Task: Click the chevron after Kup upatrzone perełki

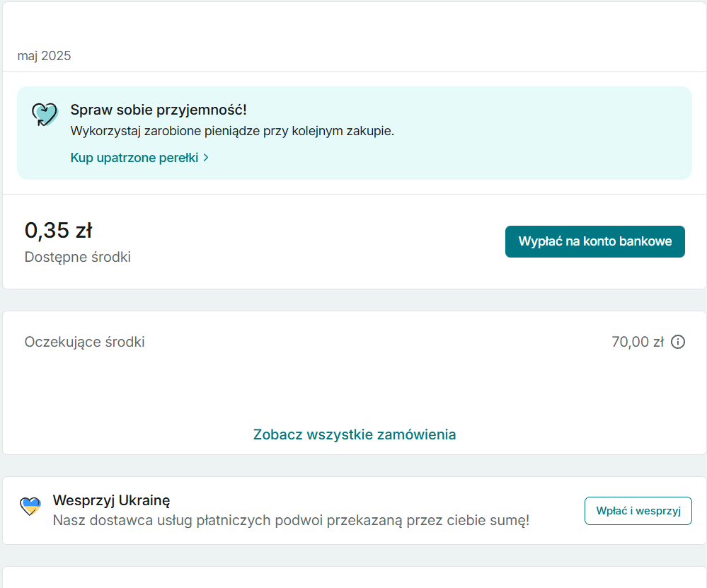Action: click(x=206, y=158)
